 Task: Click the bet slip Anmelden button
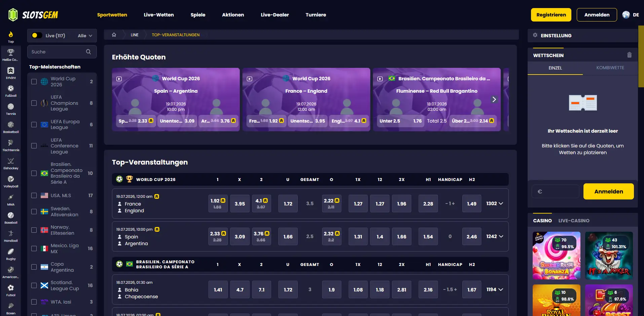609,191
